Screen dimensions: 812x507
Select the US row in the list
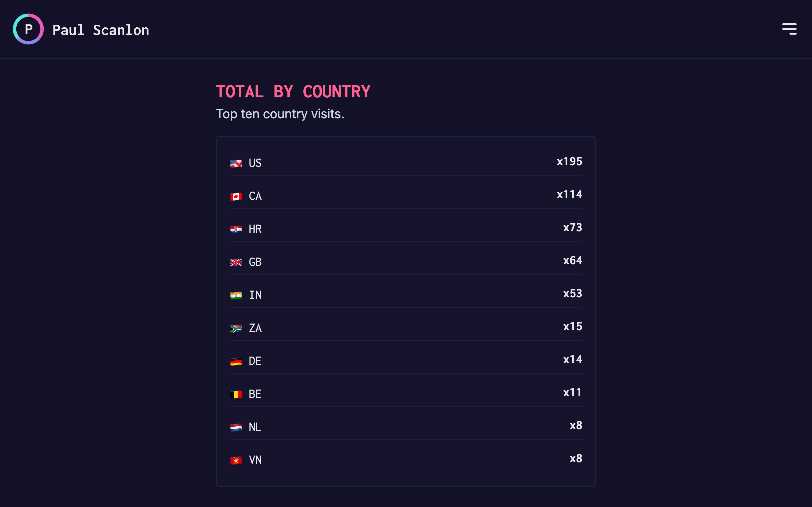coord(406,163)
